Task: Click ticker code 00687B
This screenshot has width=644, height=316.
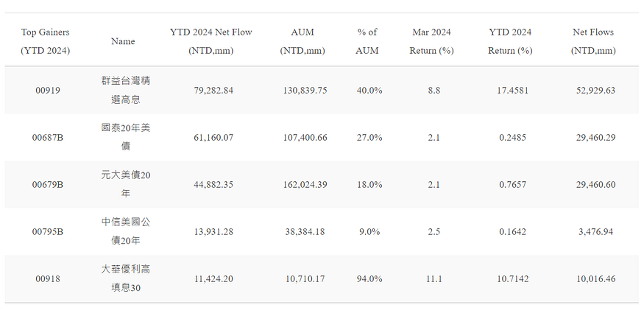Action: point(48,138)
